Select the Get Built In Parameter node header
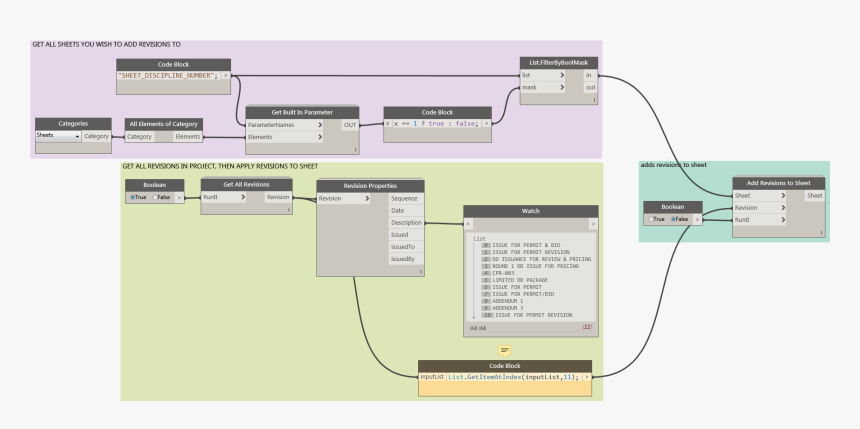Viewport: 860px width, 429px height. pyautogui.click(x=302, y=111)
